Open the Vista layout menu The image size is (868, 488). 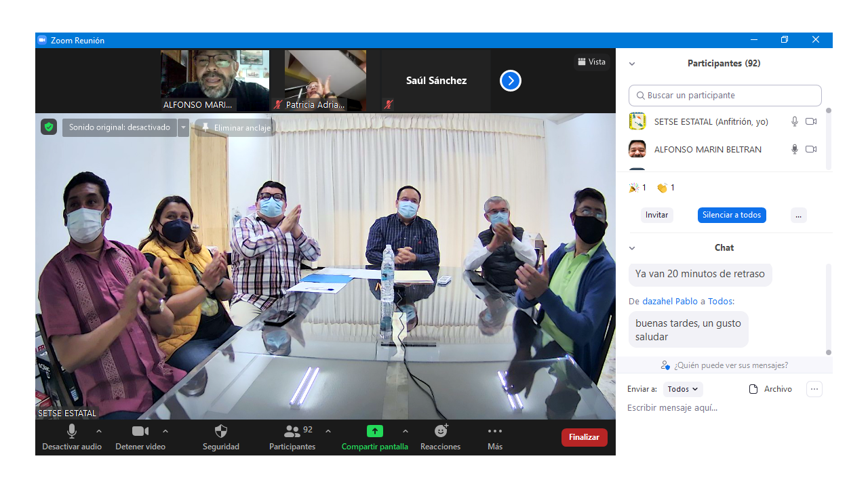(591, 62)
